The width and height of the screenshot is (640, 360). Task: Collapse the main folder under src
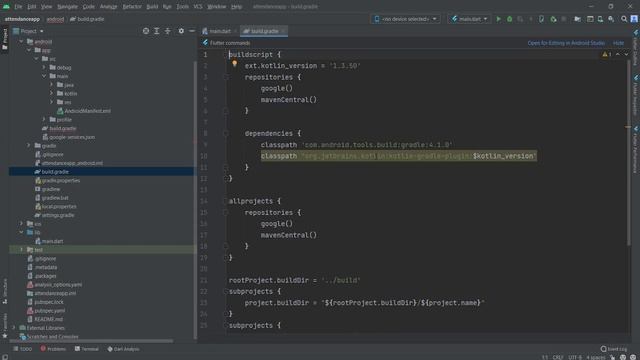click(44, 76)
